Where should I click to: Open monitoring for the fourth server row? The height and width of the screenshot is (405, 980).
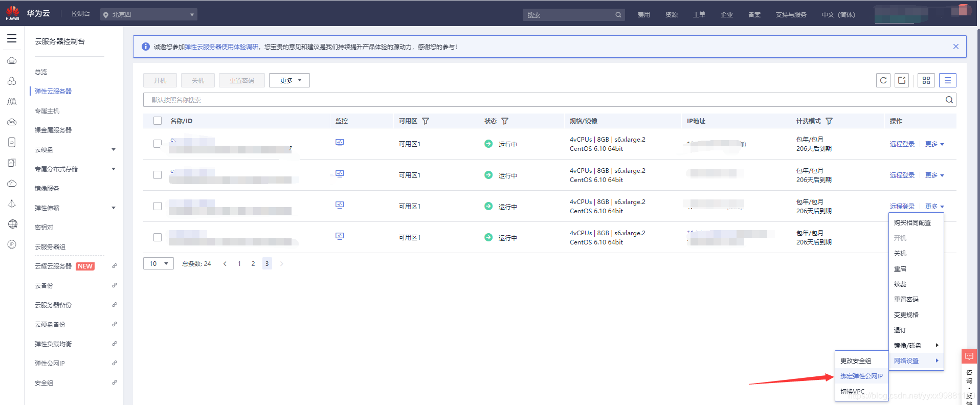click(x=340, y=236)
